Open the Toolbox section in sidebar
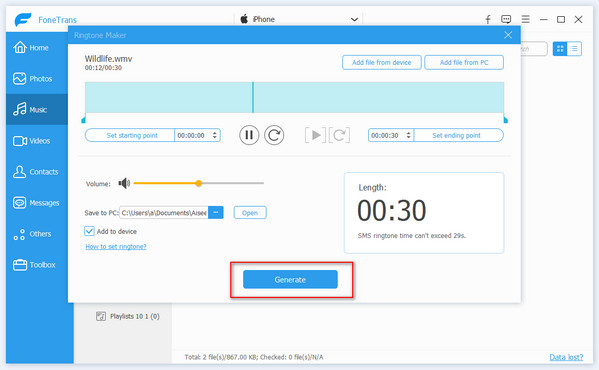This screenshot has width=599, height=370. 36,265
